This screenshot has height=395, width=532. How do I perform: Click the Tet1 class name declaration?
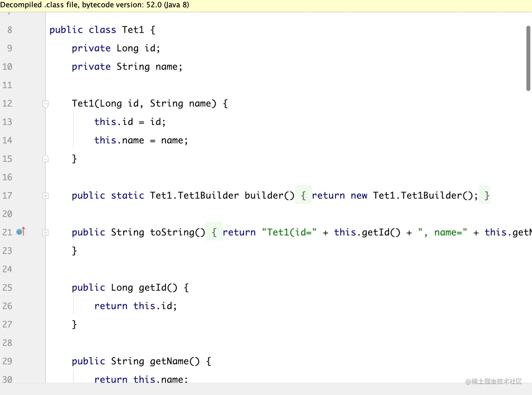[133, 30]
